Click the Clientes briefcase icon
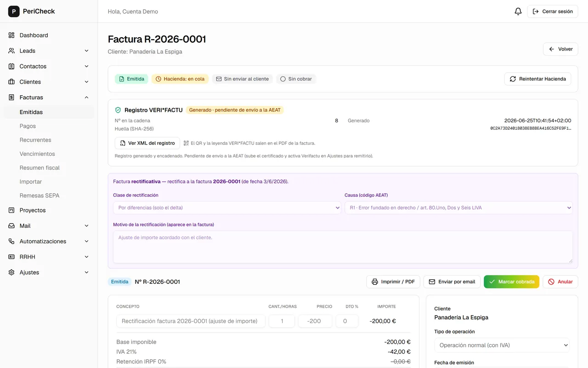The width and height of the screenshot is (588, 368). point(11,82)
